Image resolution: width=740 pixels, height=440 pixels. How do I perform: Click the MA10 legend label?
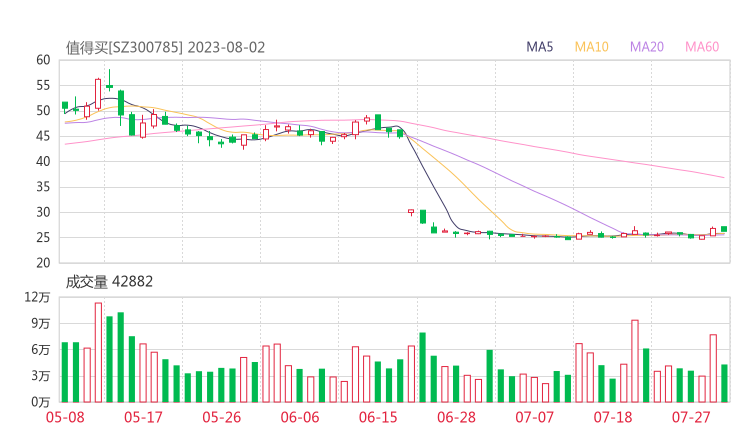pos(591,47)
